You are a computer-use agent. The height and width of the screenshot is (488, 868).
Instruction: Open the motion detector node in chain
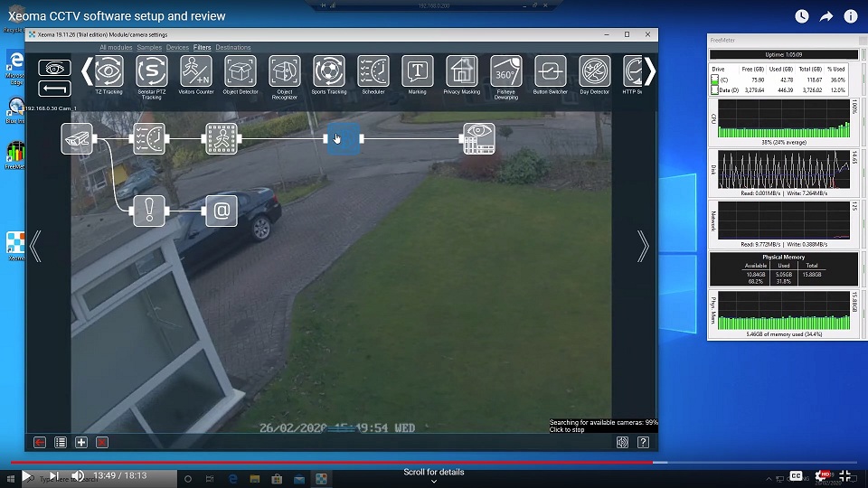click(222, 138)
